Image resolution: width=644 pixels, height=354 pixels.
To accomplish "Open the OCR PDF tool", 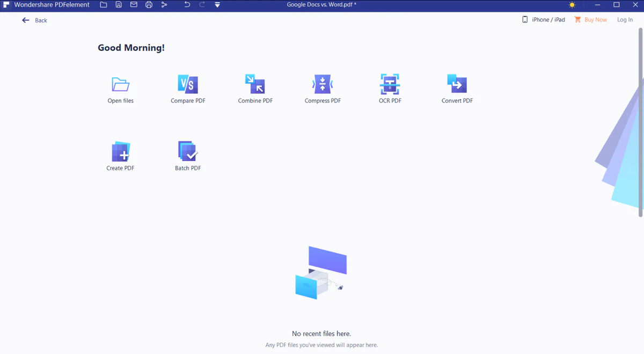I will click(x=390, y=88).
